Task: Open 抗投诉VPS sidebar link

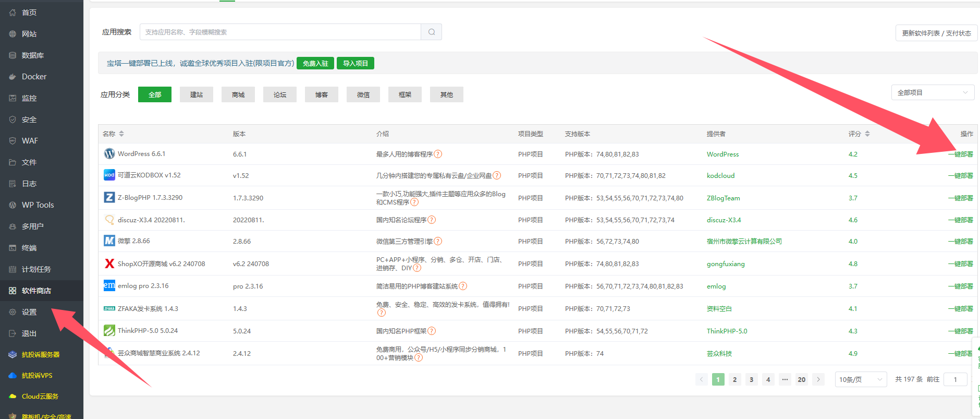Action: (x=37, y=375)
